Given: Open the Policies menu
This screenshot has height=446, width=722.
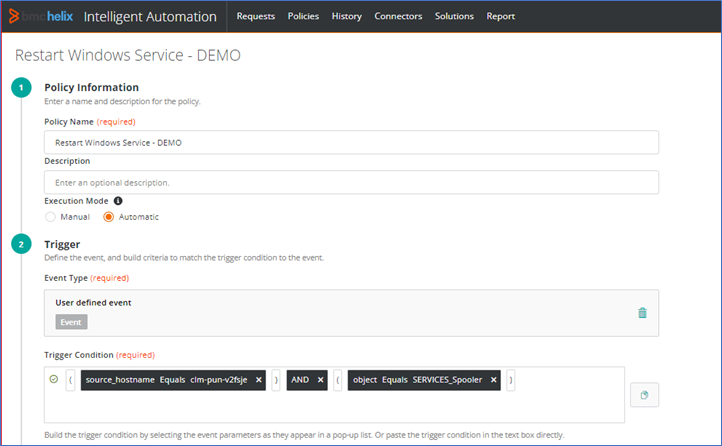Looking at the screenshot, I should click(x=303, y=16).
